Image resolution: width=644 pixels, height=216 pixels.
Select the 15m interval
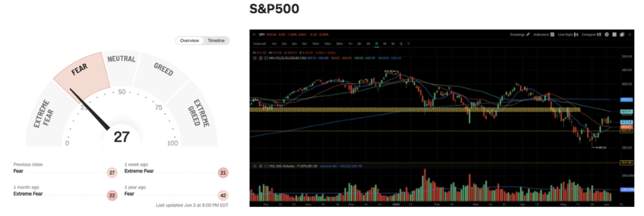(328, 44)
